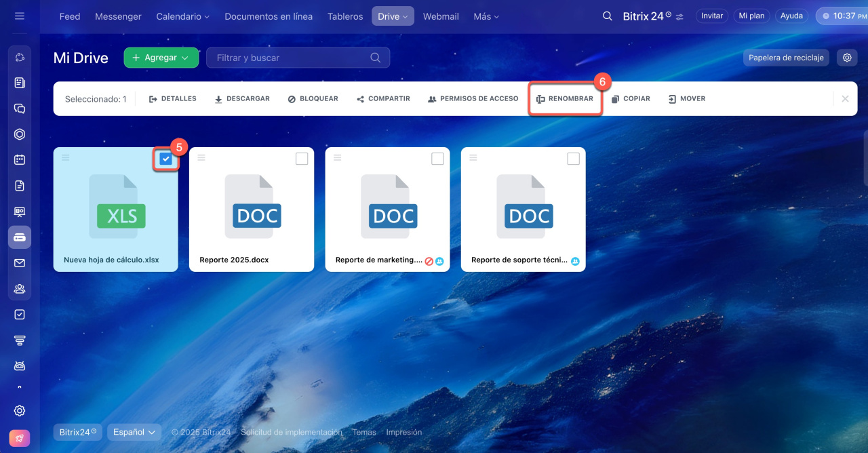The height and width of the screenshot is (453, 868).
Task: Open the Español language dropdown
Action: 134,432
